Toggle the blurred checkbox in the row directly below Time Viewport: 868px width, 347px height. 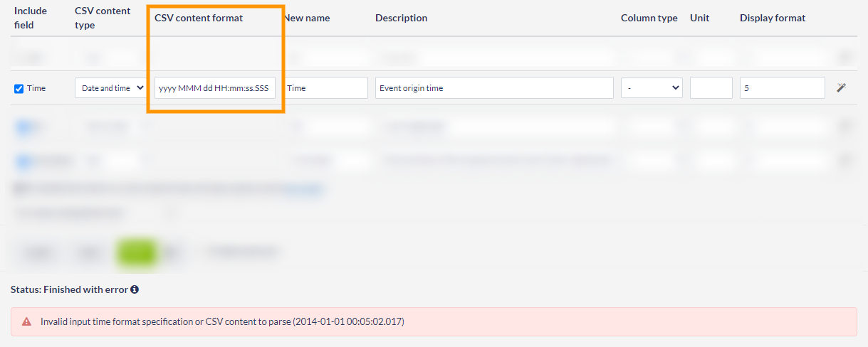[x=22, y=127]
